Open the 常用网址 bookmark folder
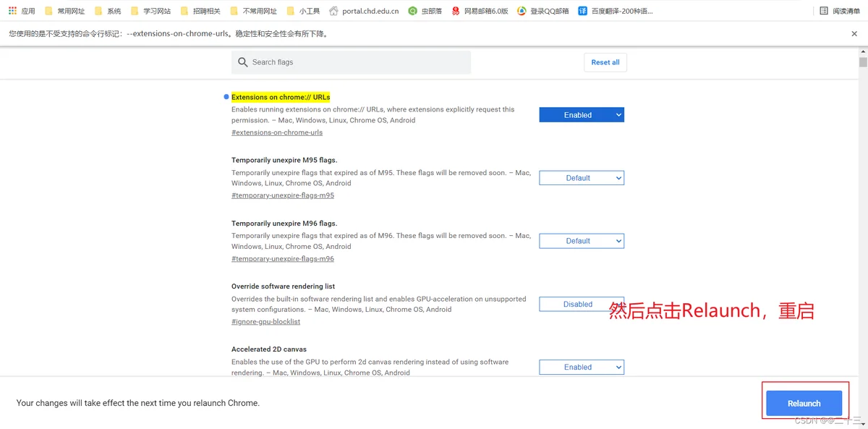The width and height of the screenshot is (868, 429). [64, 11]
